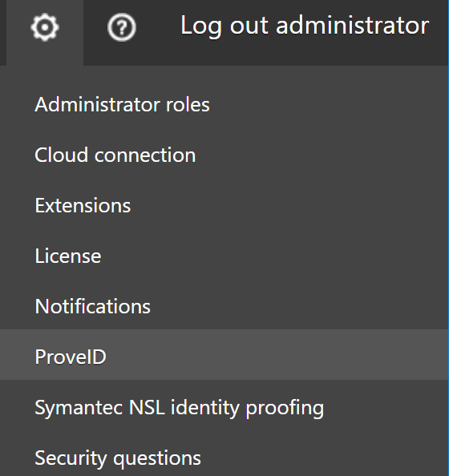Screen dimensions: 449x476
Task: Open the help question mark icon
Action: 122,27
